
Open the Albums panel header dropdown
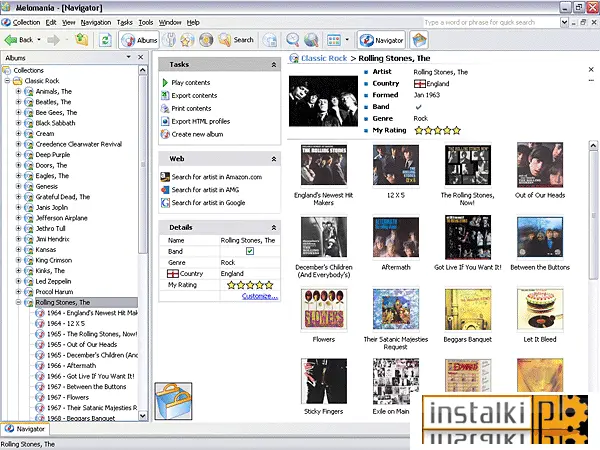[129, 57]
